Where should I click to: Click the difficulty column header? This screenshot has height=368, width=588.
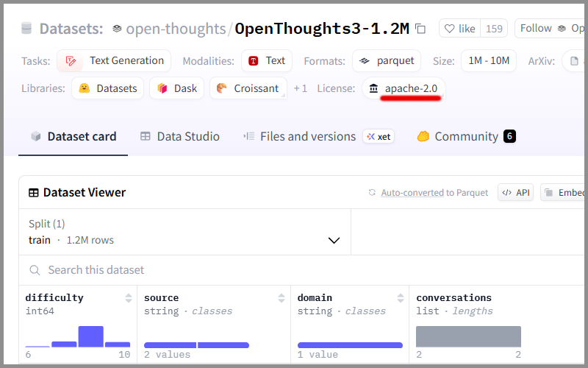pos(54,298)
